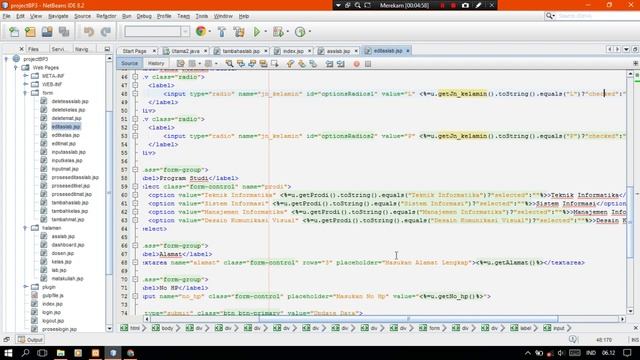
Task: Toggle code fold at line 59
Action: [135, 187]
